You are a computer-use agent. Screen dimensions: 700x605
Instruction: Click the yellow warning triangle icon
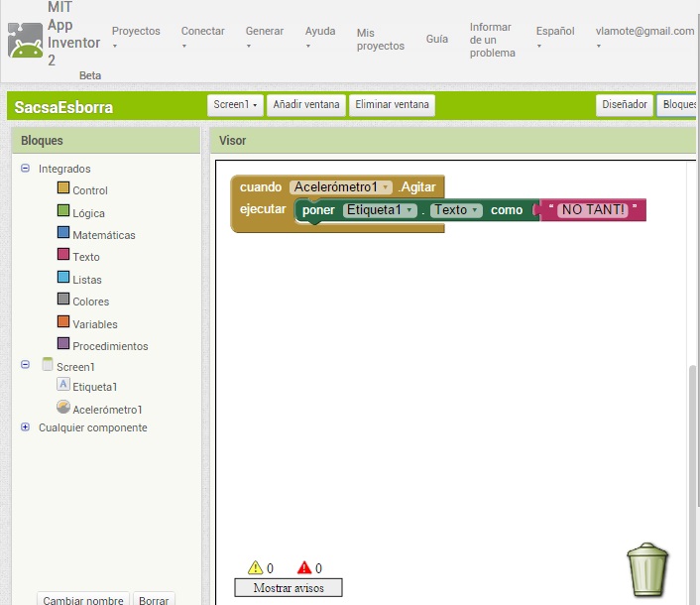click(x=256, y=567)
